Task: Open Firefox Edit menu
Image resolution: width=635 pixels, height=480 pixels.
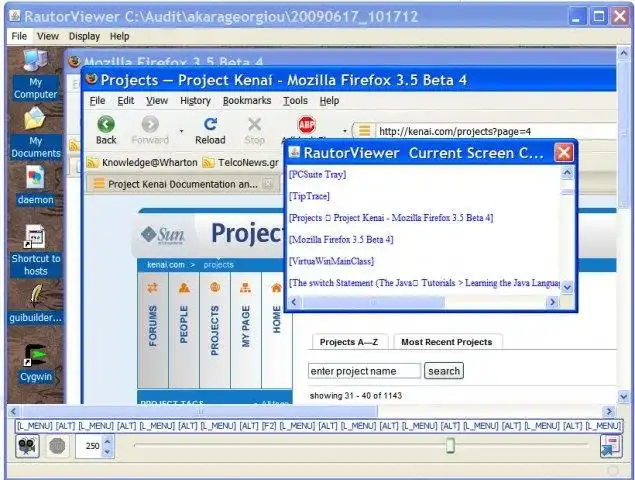Action: tap(126, 100)
